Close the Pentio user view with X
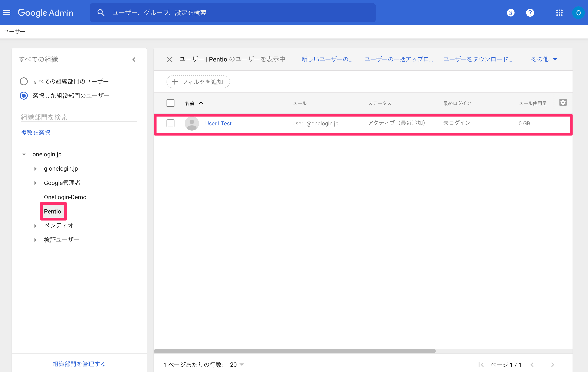This screenshot has height=372, width=588. click(170, 59)
